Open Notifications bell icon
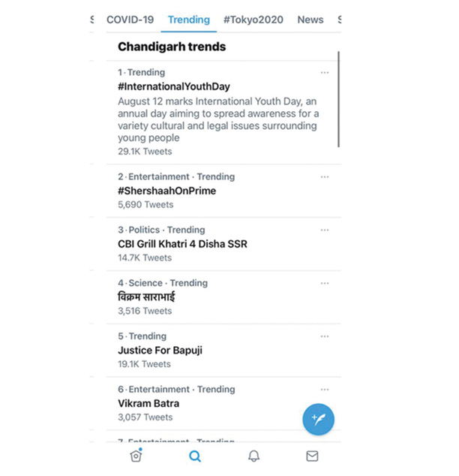This screenshot has width=459, height=476. [253, 456]
